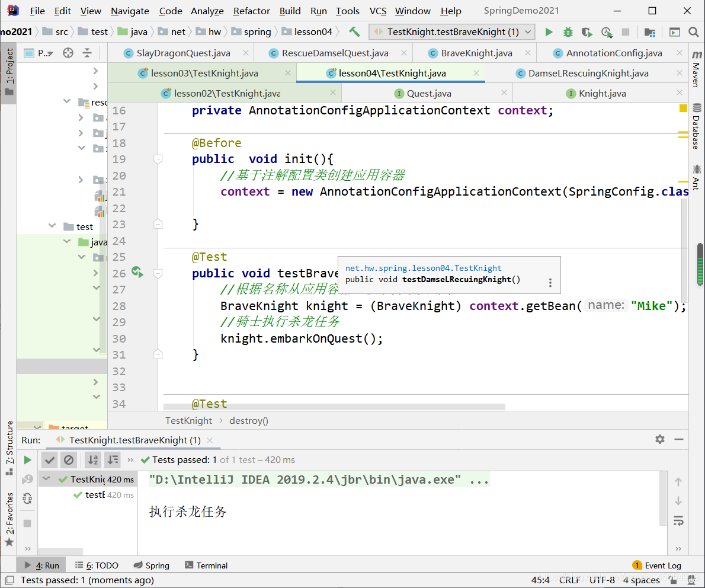Go to next console output arrow
705x588 pixels.
pyautogui.click(x=678, y=501)
